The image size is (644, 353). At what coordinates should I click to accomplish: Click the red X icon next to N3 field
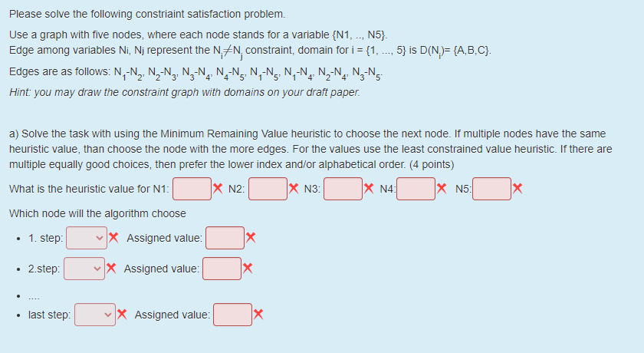coord(369,188)
